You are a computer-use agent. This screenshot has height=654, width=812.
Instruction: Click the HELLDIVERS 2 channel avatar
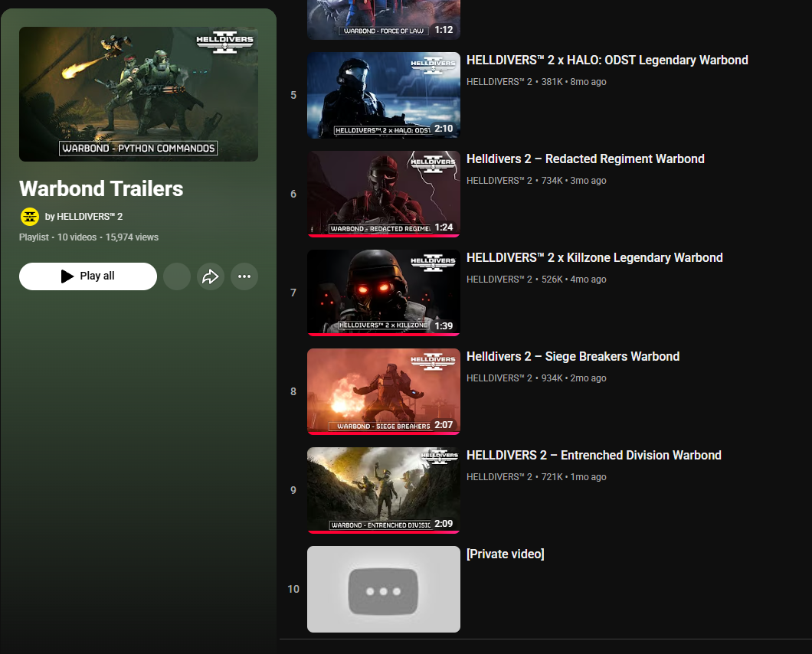[30, 217]
